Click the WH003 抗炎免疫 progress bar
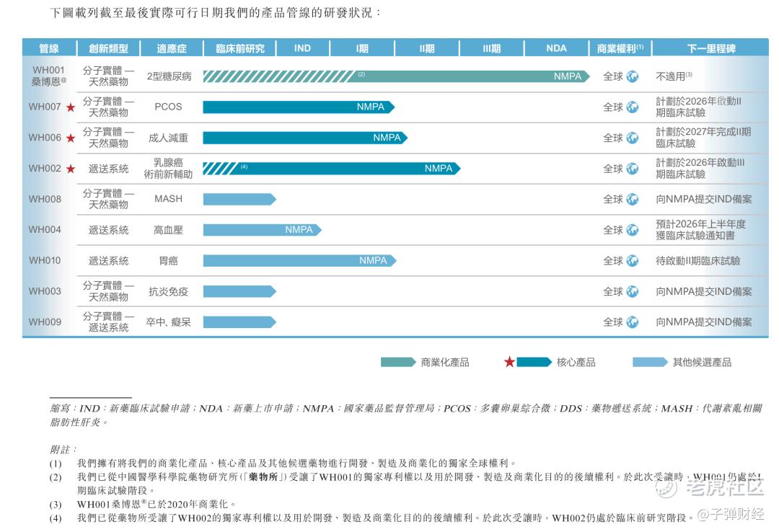Viewport: 779px width, 532px height. point(239,291)
